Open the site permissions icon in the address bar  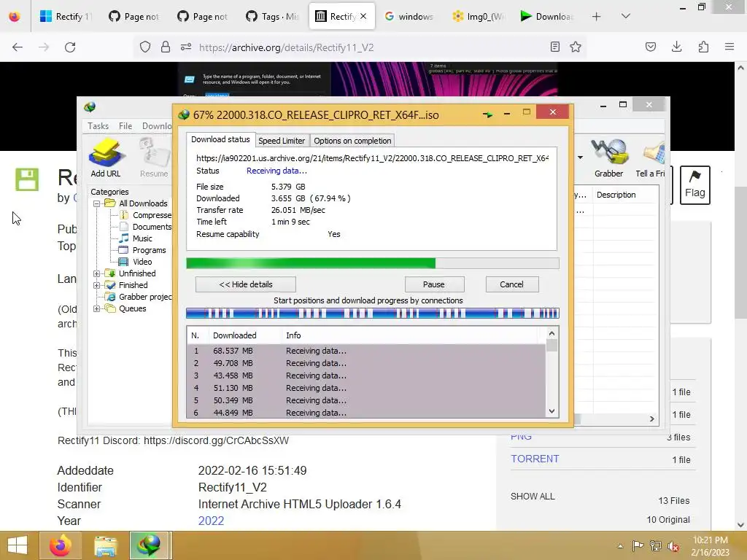186,47
